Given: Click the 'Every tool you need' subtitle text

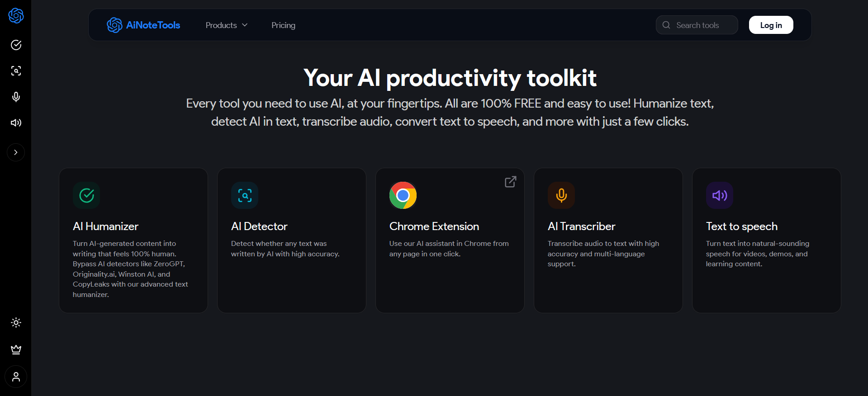Looking at the screenshot, I should pos(450,113).
